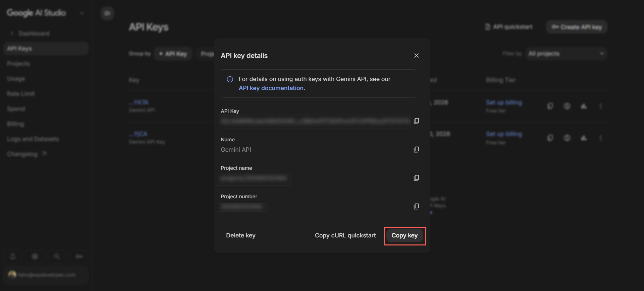Screen dimensions: 644x291
Task: Open the more options menu for the first row
Action: (600, 106)
